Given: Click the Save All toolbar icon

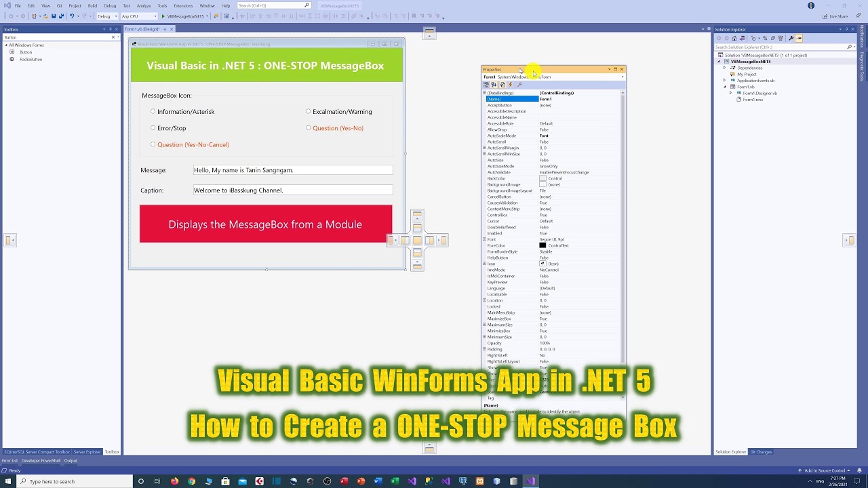Looking at the screenshot, I should pyautogui.click(x=61, y=16).
